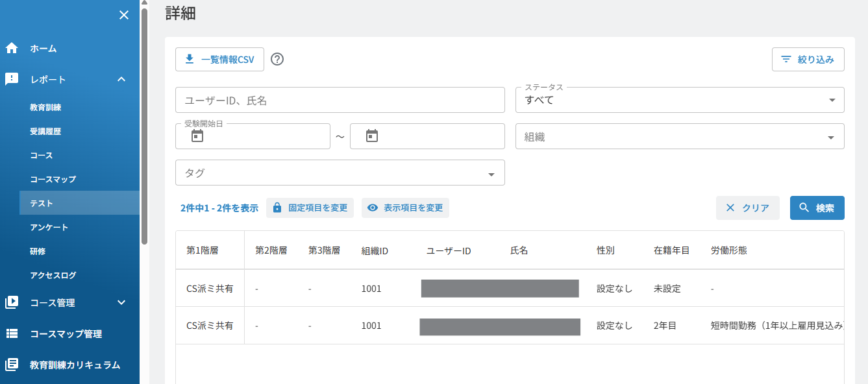Click the 在籍年目 column header

671,250
